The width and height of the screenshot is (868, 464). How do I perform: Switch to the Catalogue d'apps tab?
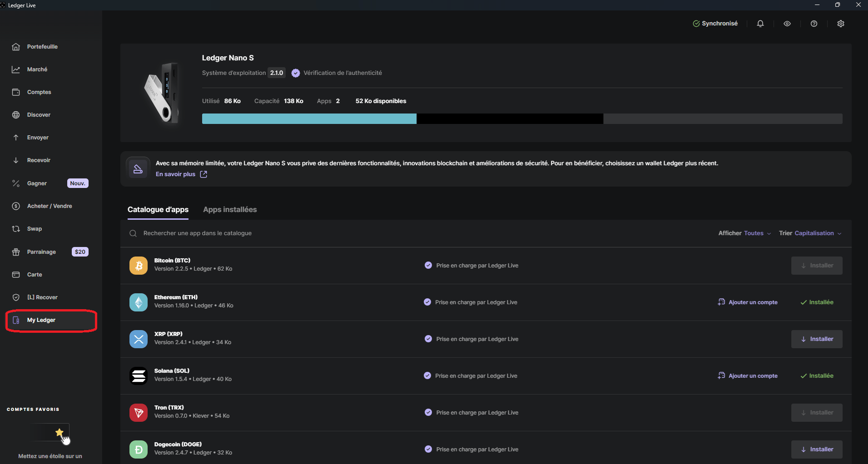pyautogui.click(x=158, y=210)
